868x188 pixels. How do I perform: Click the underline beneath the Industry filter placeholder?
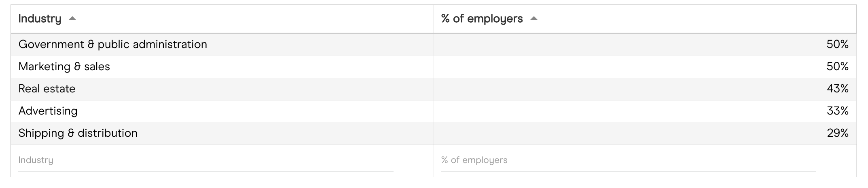coord(205,171)
